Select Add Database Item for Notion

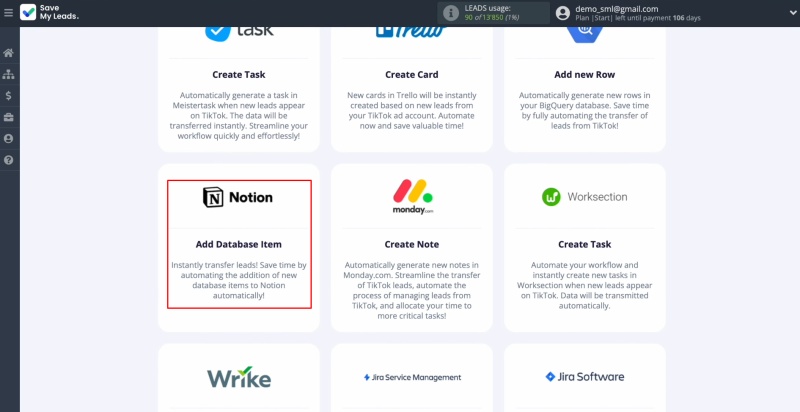[239, 244]
